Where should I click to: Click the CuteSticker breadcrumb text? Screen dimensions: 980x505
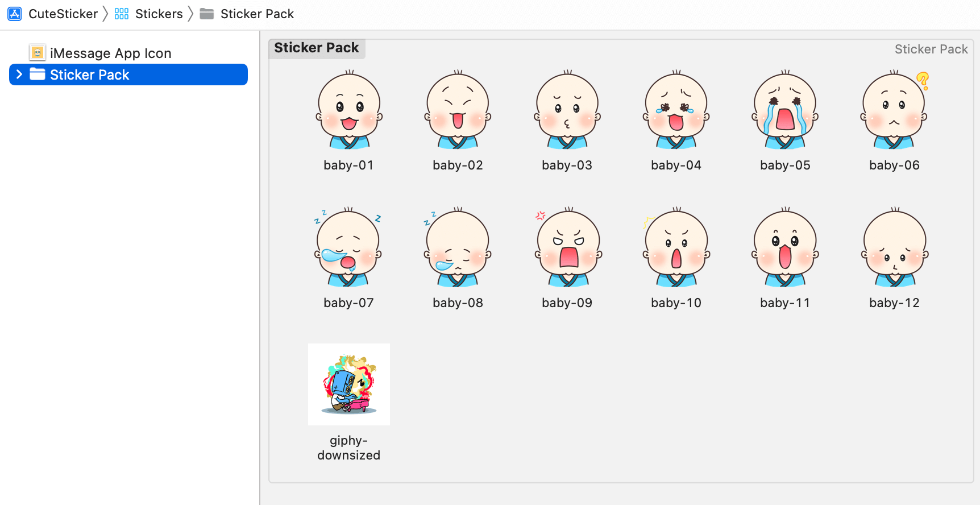click(x=63, y=14)
